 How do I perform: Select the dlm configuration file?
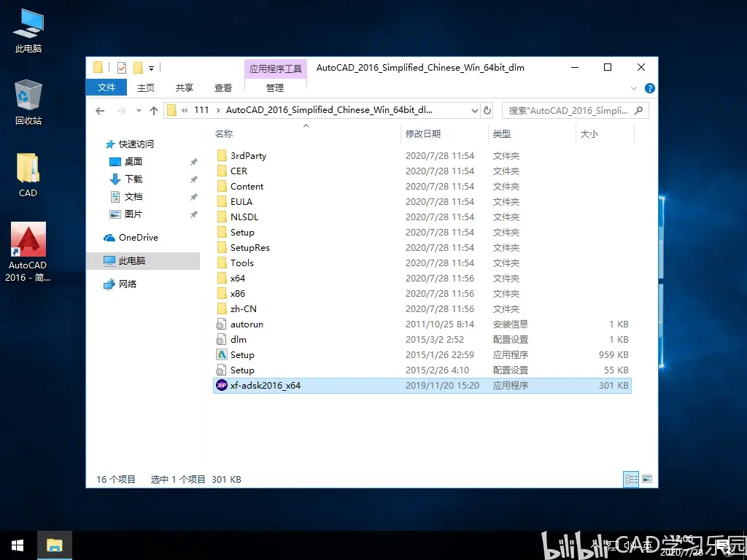pos(422,340)
